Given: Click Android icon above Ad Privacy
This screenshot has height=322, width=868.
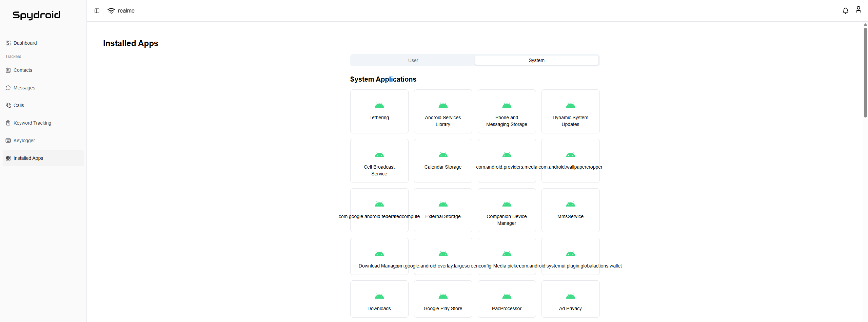Looking at the screenshot, I should click(x=570, y=296).
